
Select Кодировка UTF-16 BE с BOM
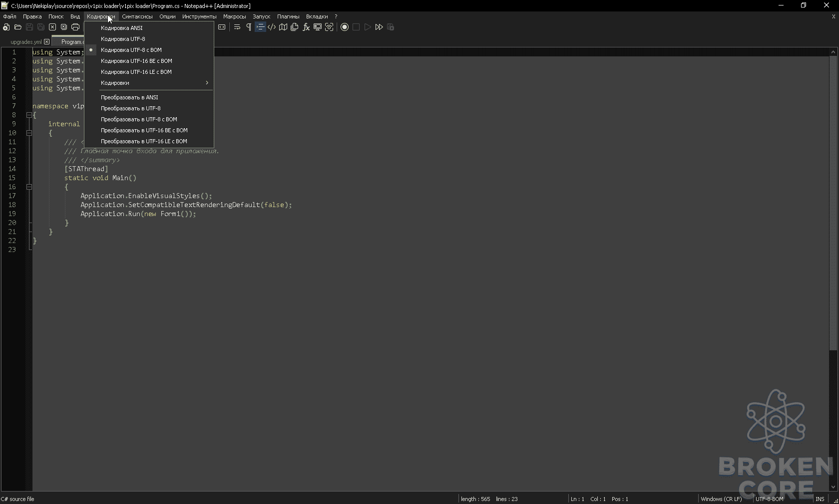click(149, 61)
